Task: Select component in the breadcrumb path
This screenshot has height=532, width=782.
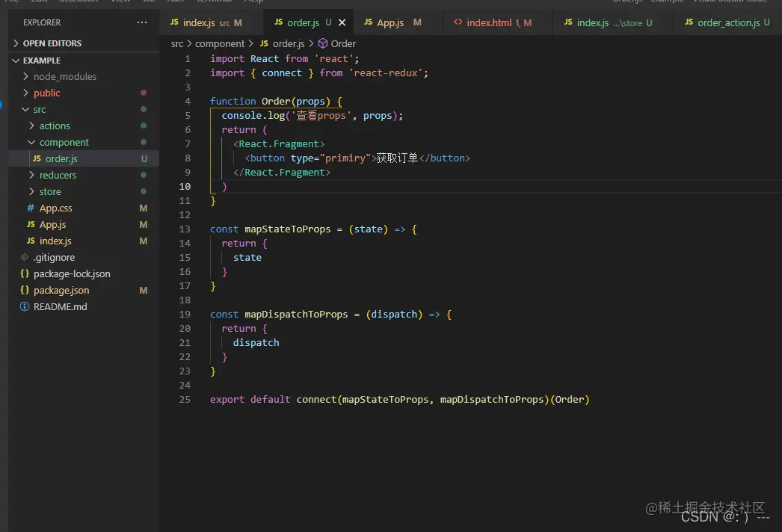Action: tap(220, 44)
